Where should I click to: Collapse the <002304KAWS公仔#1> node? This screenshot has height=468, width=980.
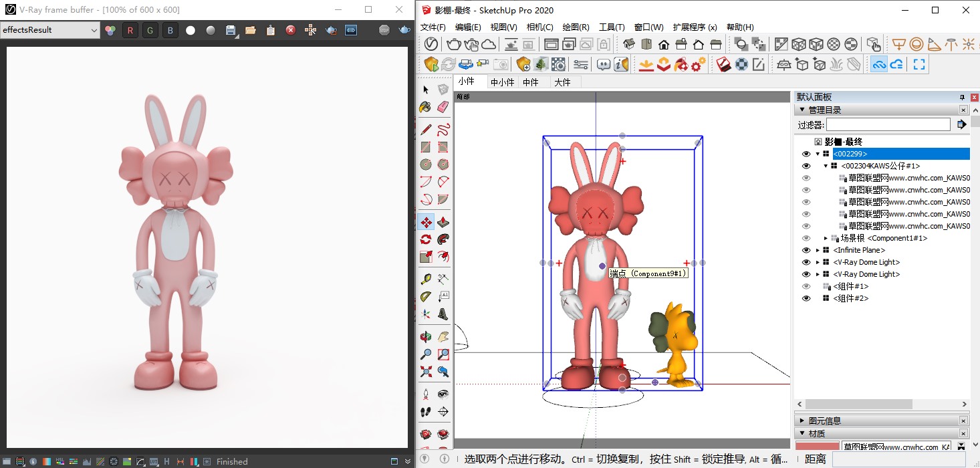[x=826, y=166]
